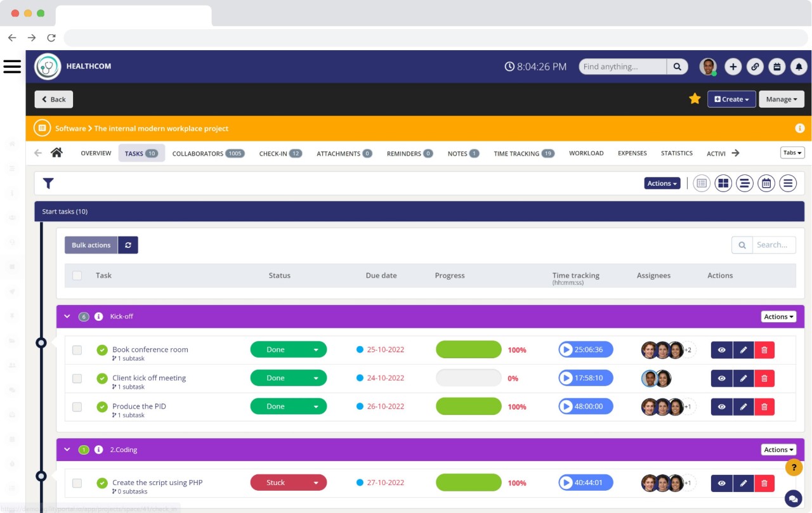Open the link sharing icon in the header

pyautogui.click(x=755, y=66)
